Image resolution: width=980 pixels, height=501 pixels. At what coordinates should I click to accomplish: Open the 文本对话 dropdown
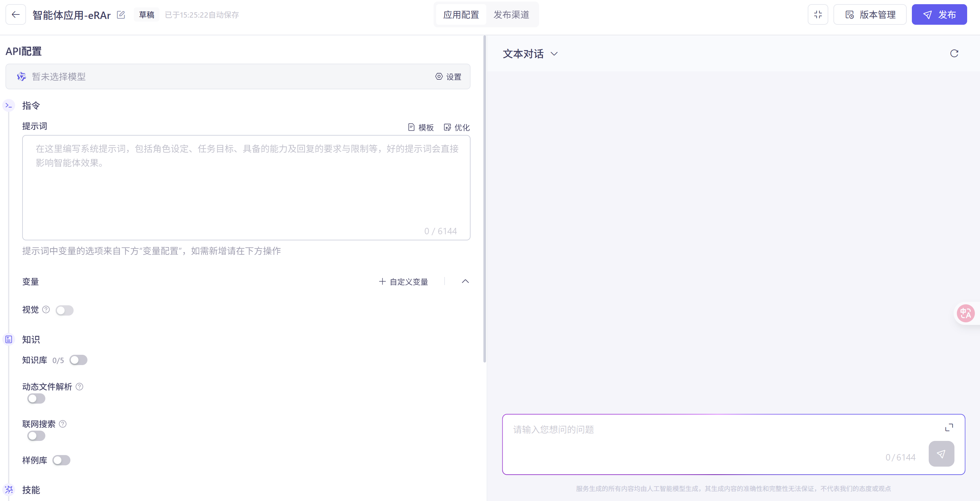pyautogui.click(x=530, y=54)
